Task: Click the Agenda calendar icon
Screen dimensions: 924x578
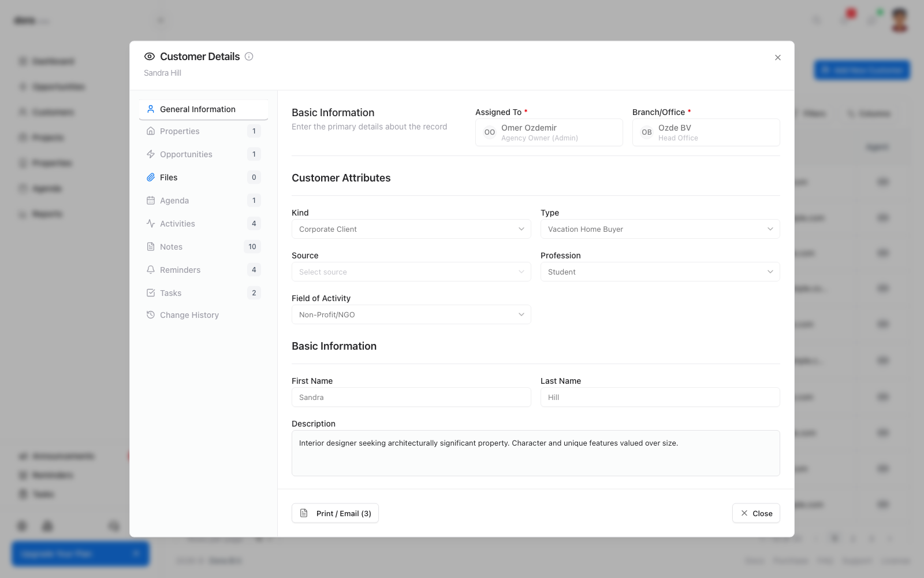Action: 151,201
